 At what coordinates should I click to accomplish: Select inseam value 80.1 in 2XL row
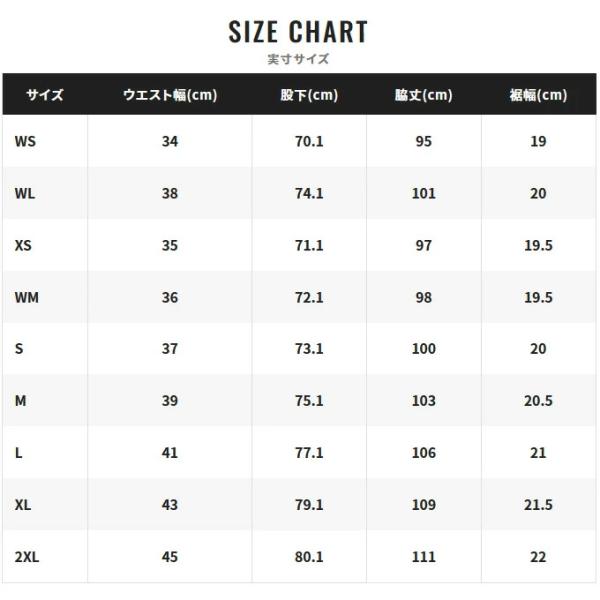point(309,557)
